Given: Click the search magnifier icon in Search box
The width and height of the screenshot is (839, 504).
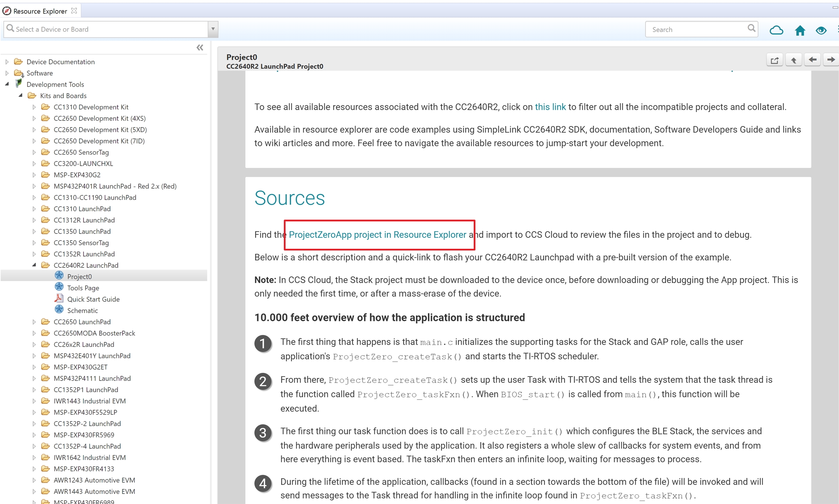Looking at the screenshot, I should 751,28.
